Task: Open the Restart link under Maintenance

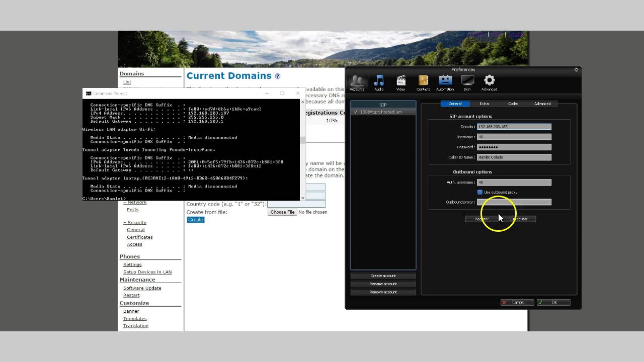Action: 131,295
